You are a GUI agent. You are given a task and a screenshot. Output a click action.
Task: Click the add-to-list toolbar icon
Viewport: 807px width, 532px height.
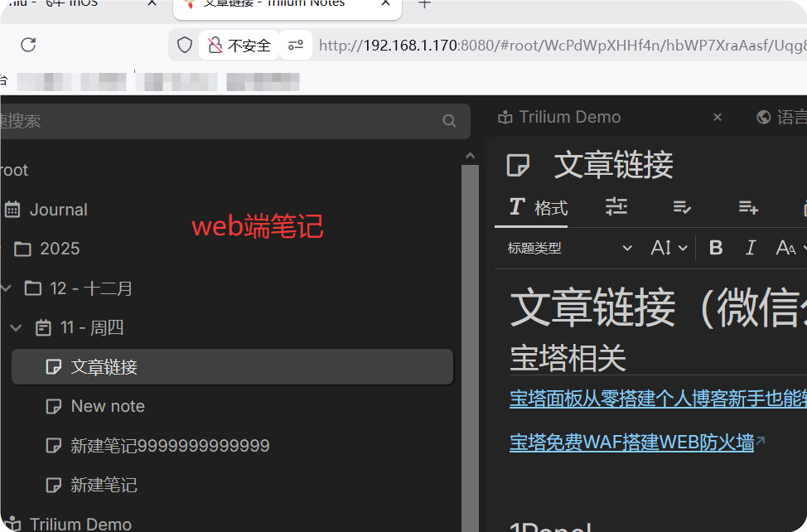(748, 207)
